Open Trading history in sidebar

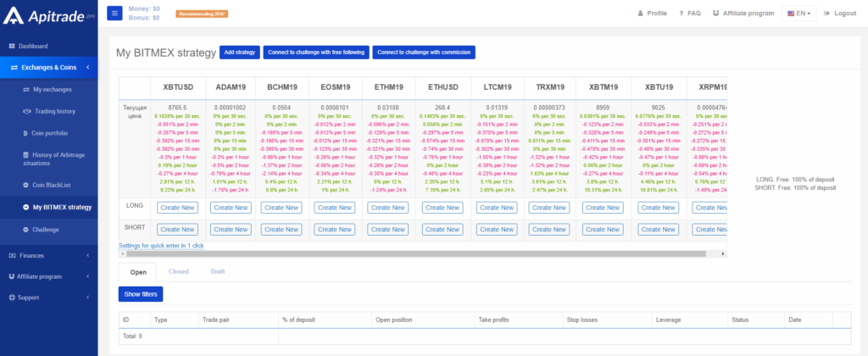(x=48, y=111)
